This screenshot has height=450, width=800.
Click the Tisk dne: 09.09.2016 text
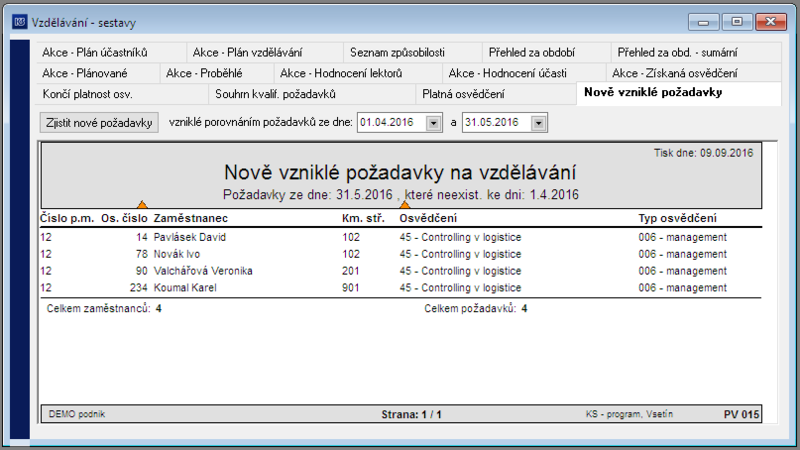pos(704,153)
